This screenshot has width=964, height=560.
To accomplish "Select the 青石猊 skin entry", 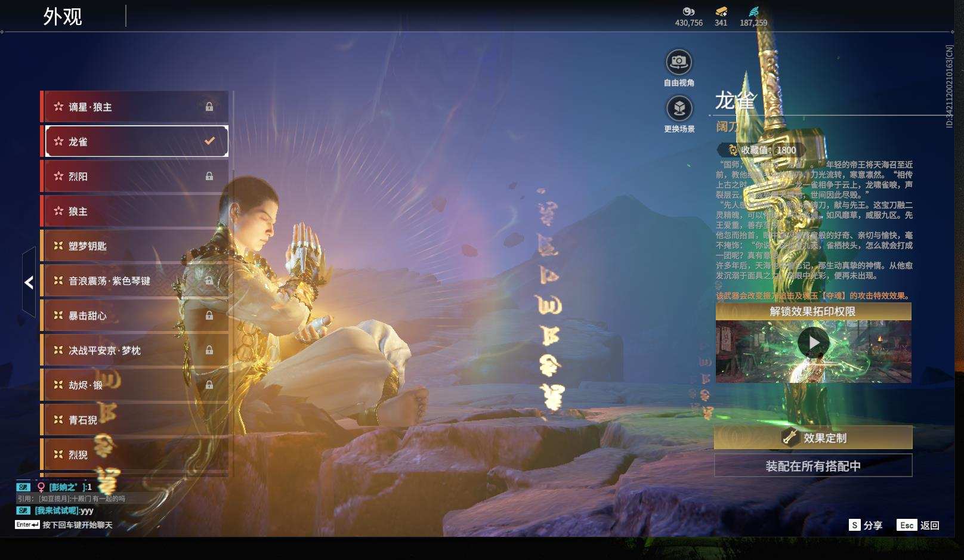I will 134,420.
